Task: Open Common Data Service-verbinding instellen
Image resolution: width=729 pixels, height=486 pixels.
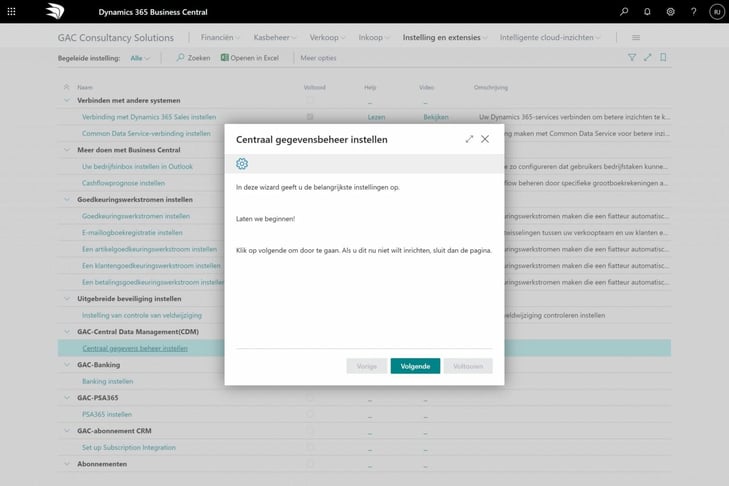Action: point(146,133)
